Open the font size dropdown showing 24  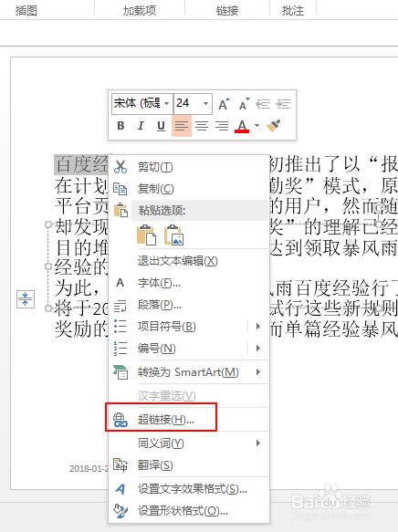[205, 103]
